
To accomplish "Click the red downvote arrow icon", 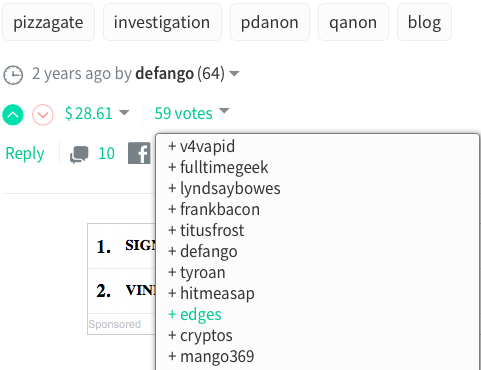I will 43,115.
